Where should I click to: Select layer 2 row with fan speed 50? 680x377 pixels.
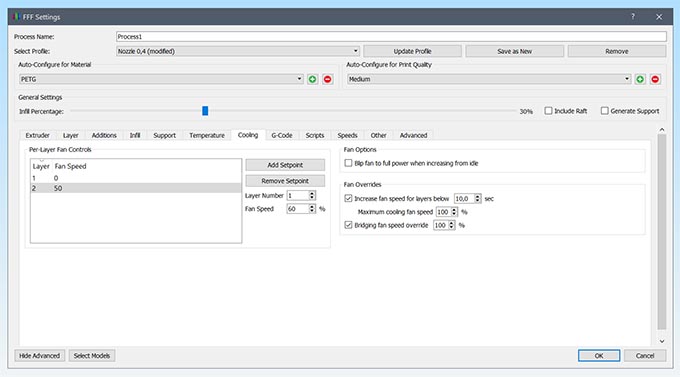(136, 188)
